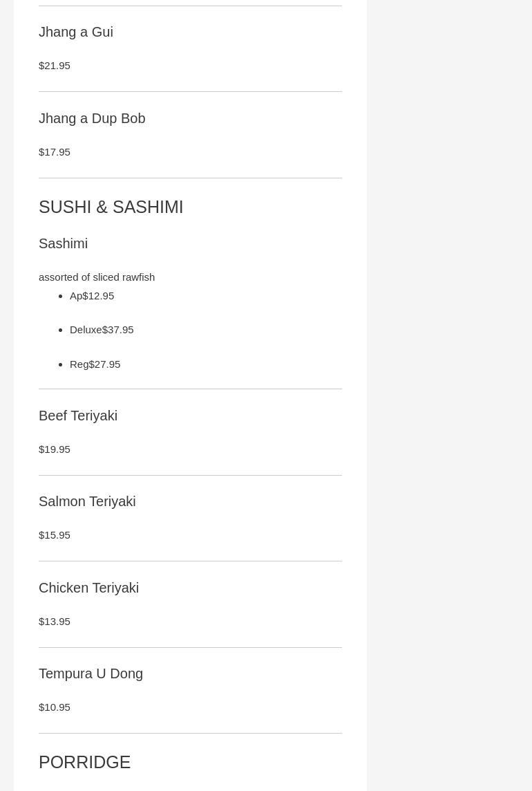This screenshot has width=532, height=791.
Task: Select the $13.95 Chicken Teriyaki price
Action: [55, 622]
